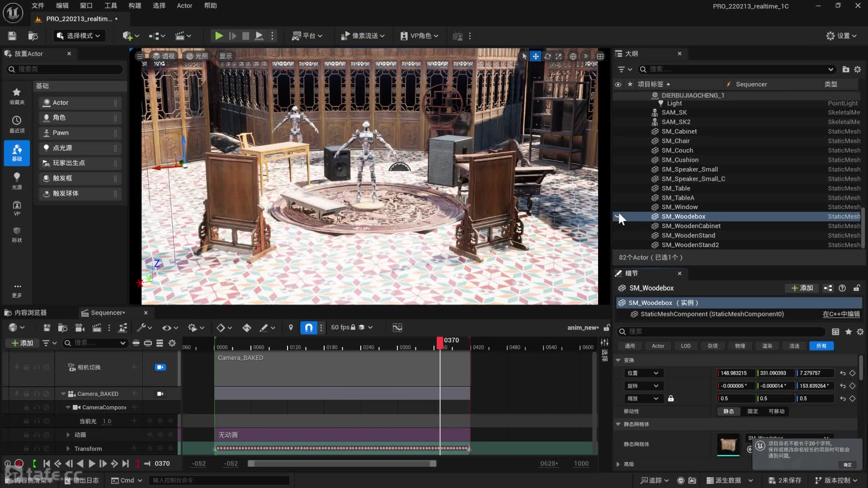Click the add keyframe diamond-arrows icon in Sequencer
Image resolution: width=868 pixels, height=488 pixels.
[x=247, y=328]
